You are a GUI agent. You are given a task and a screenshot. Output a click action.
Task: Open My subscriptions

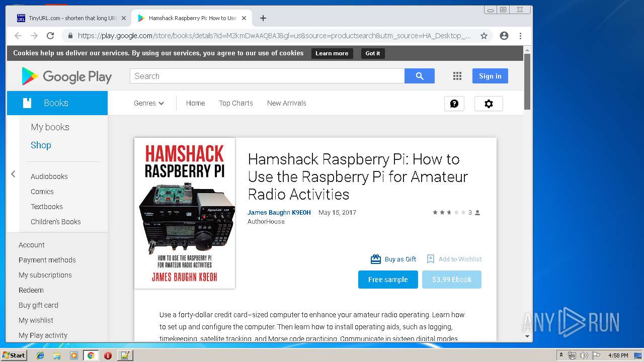45,275
